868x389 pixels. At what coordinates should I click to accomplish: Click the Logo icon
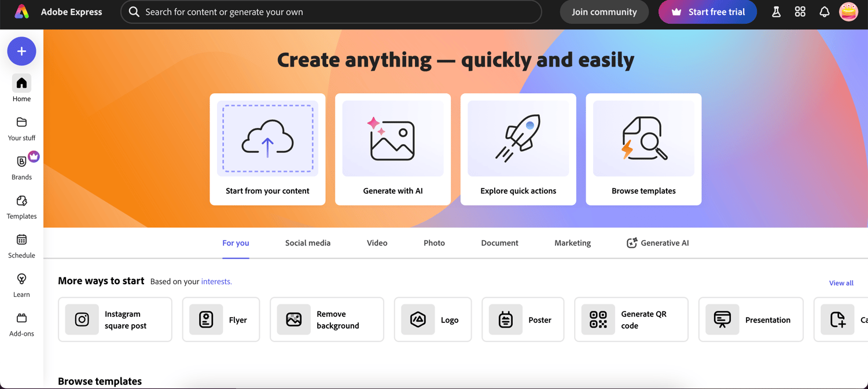[x=418, y=320]
